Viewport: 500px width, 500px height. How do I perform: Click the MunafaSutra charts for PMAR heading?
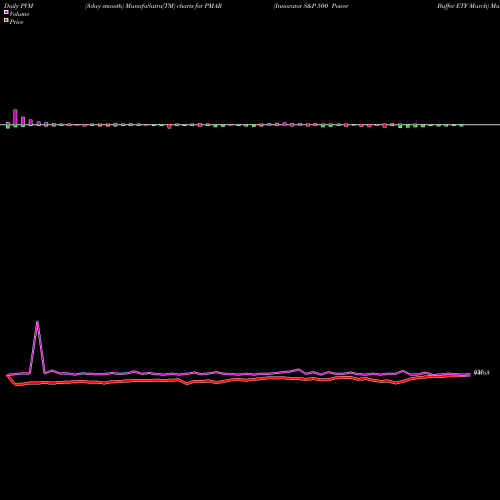click(x=153, y=6)
